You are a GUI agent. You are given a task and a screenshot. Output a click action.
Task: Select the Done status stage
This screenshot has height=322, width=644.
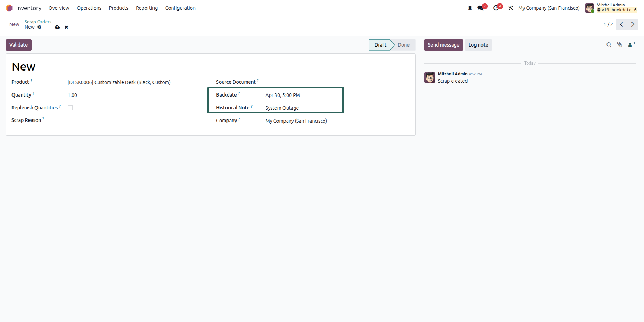click(404, 45)
